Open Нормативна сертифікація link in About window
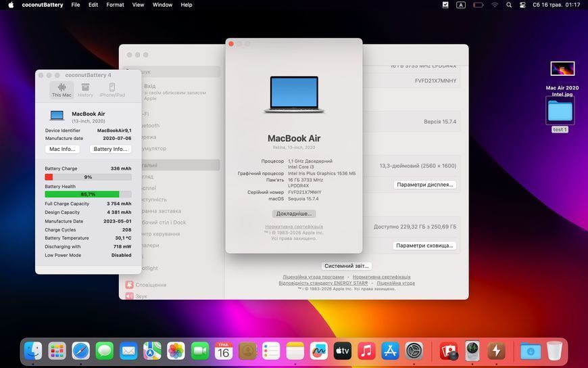This screenshot has width=588, height=368. click(294, 227)
